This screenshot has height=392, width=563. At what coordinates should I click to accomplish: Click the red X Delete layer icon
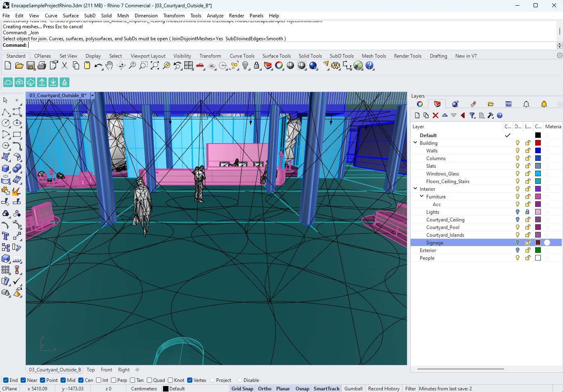[x=435, y=115]
